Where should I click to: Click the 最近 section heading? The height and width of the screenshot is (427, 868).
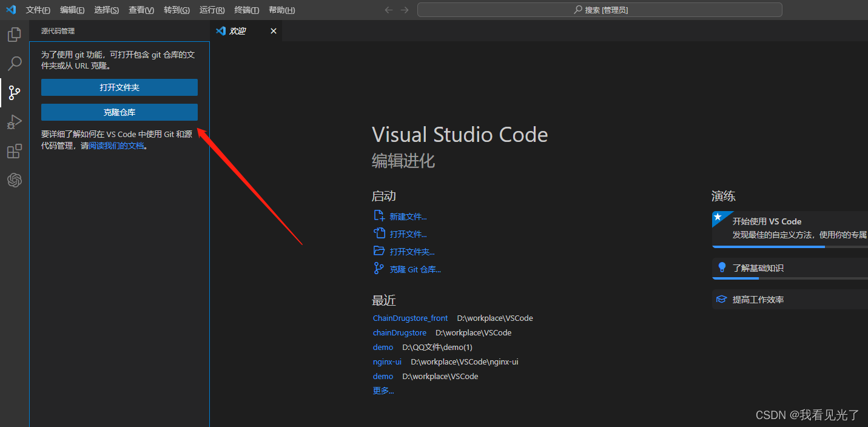coord(384,300)
